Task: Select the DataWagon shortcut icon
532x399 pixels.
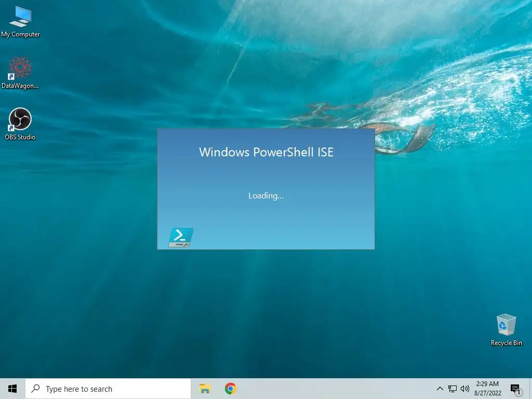Action: tap(20, 73)
